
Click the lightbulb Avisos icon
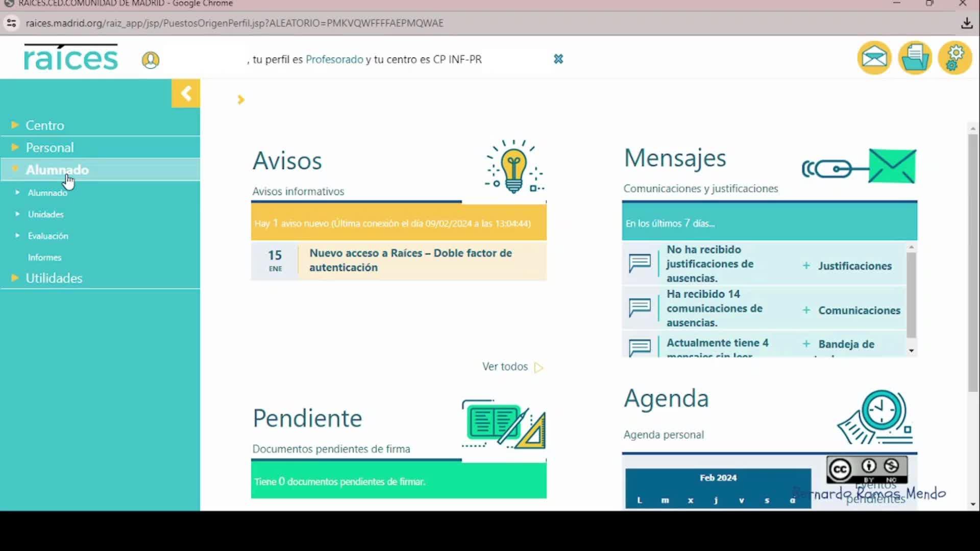click(x=514, y=167)
